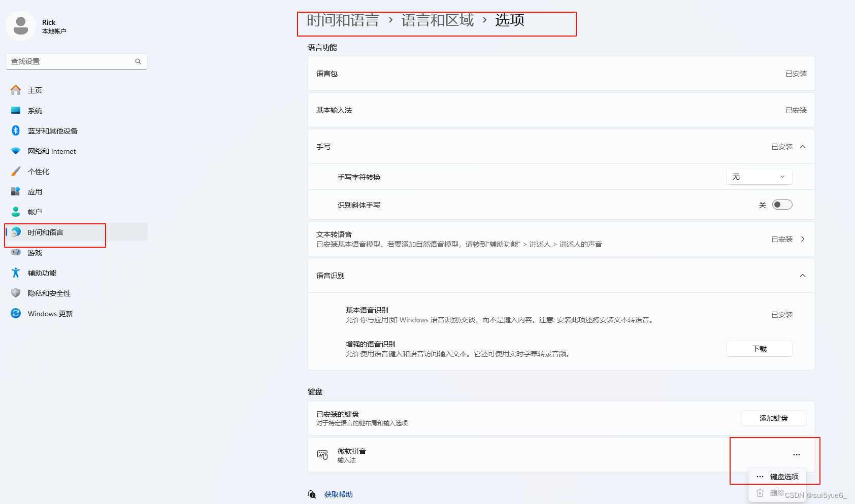Open 个性化 settings
855x504 pixels.
click(x=77, y=171)
